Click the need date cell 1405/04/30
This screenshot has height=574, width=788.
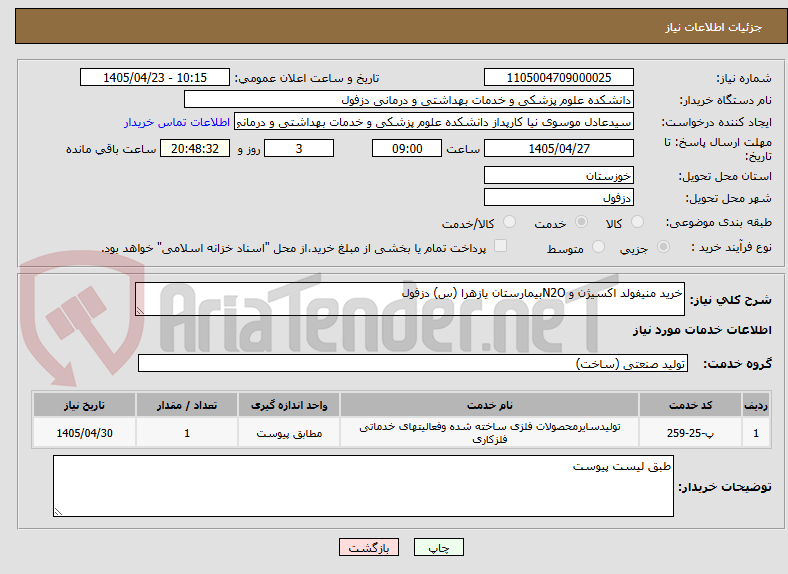pyautogui.click(x=84, y=432)
